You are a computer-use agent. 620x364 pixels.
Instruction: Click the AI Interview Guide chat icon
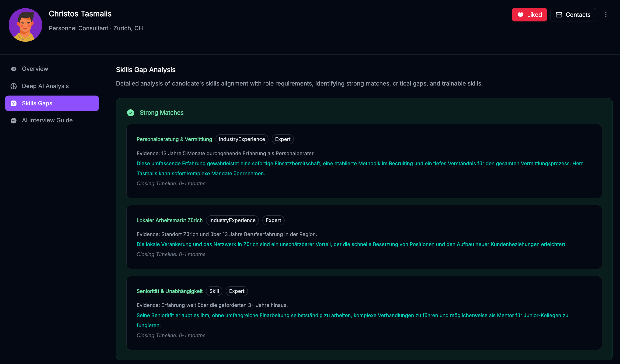coord(14,120)
